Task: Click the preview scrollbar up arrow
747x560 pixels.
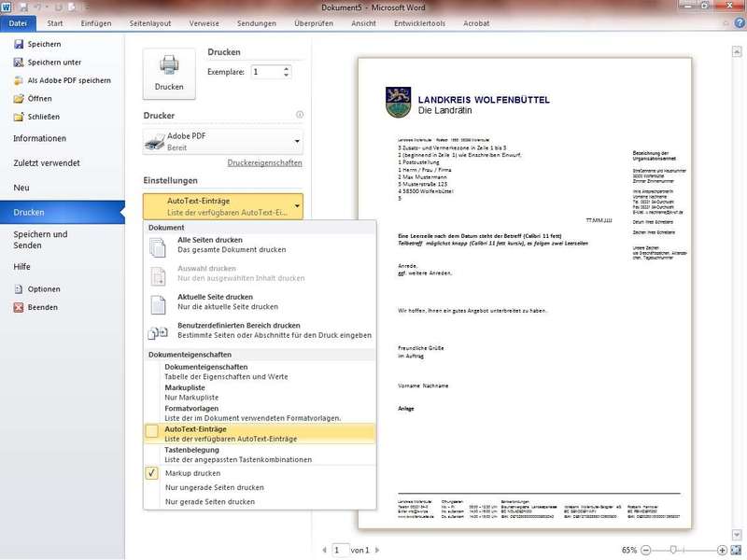Action: pyautogui.click(x=737, y=51)
